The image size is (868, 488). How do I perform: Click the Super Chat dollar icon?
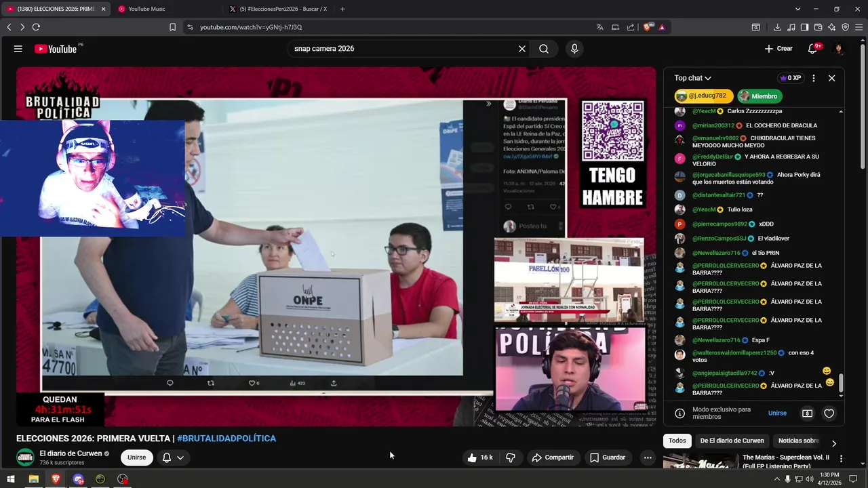(807, 413)
